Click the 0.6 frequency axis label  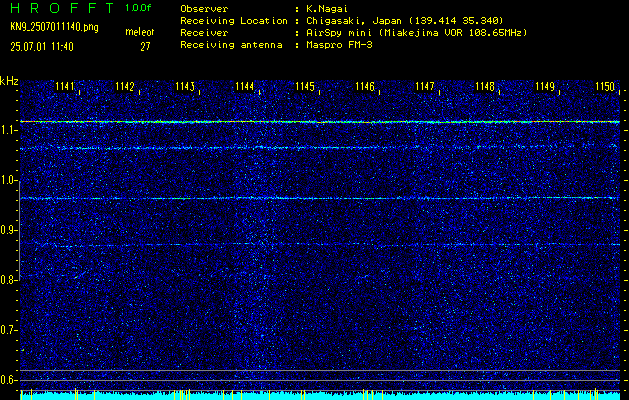[x=7, y=380]
